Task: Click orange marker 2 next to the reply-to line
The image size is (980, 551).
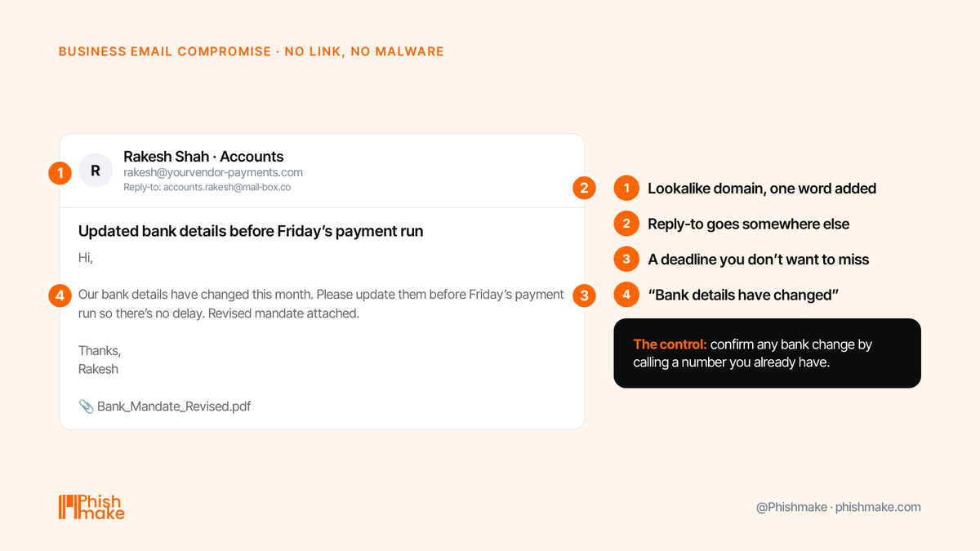Action: pyautogui.click(x=584, y=189)
